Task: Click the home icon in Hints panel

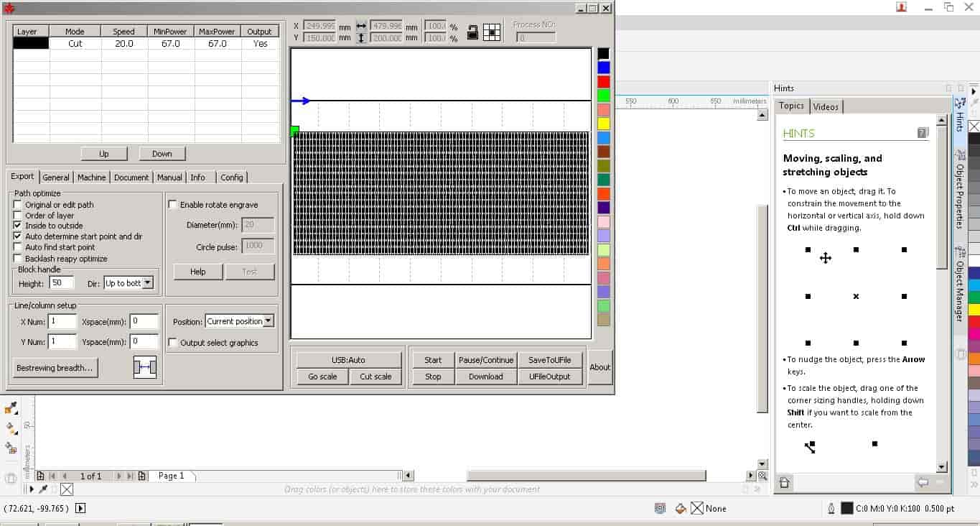Action: (784, 483)
